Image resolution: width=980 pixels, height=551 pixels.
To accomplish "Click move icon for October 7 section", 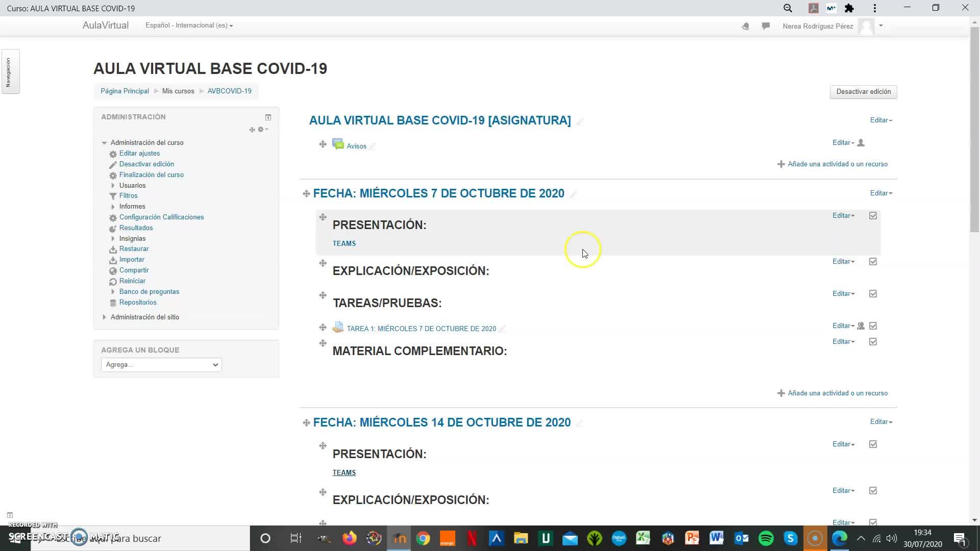I will point(306,194).
